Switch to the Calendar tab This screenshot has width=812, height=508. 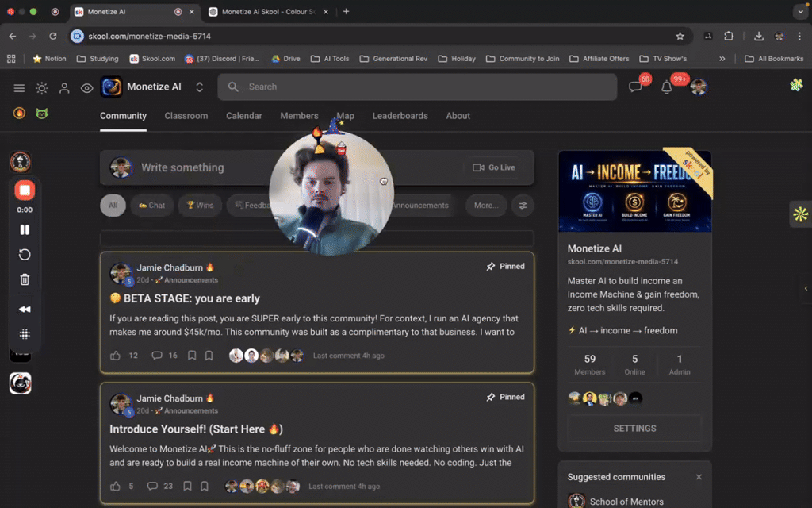(244, 116)
